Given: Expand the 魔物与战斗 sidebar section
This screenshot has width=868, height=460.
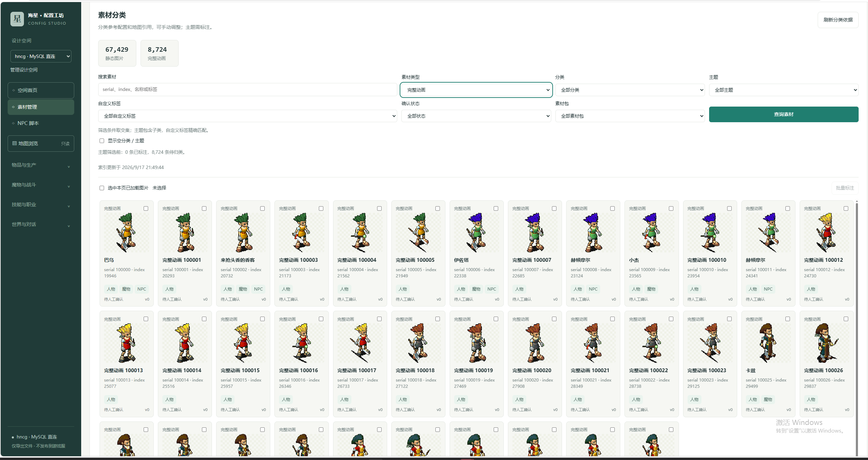Looking at the screenshot, I should [x=41, y=185].
